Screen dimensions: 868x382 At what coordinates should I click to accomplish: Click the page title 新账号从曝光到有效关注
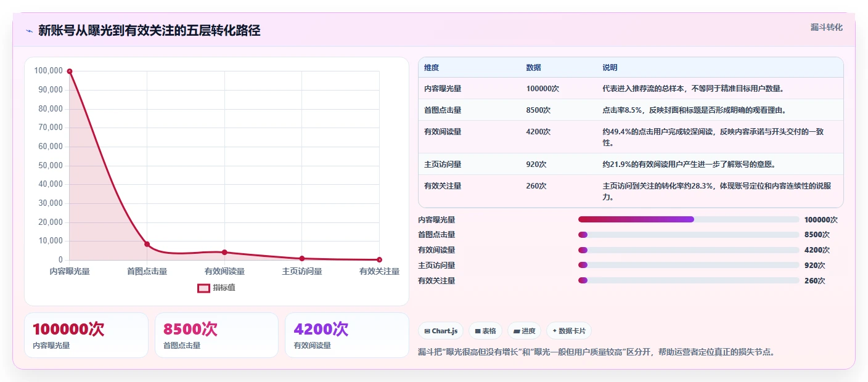[149, 30]
